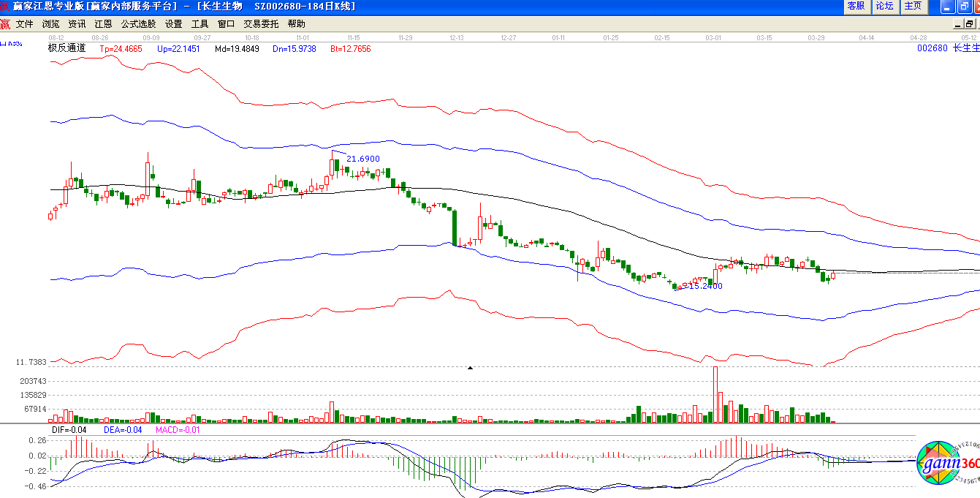Click the 203743 volume axis label

tap(34, 381)
